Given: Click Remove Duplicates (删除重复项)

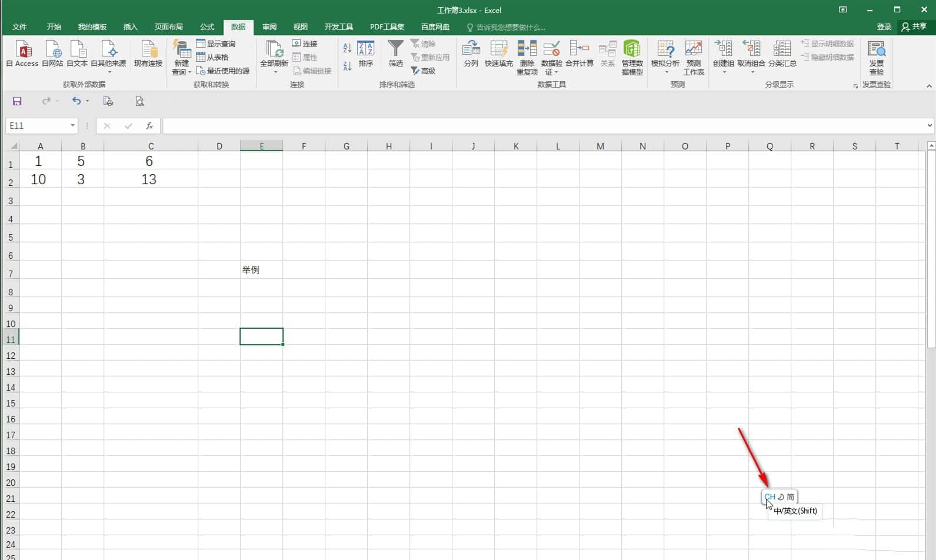Looking at the screenshot, I should tap(527, 57).
